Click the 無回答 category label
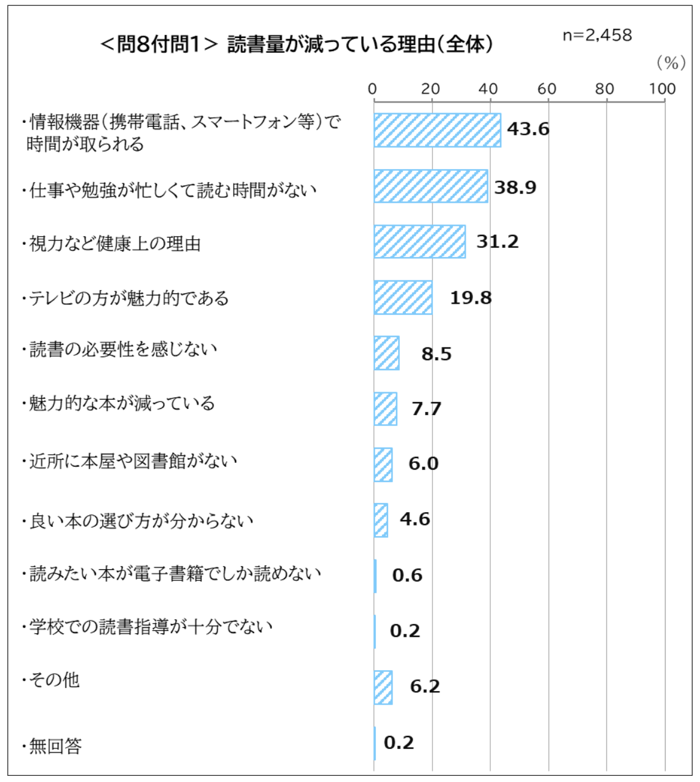The width and height of the screenshot is (700, 782). (52, 746)
